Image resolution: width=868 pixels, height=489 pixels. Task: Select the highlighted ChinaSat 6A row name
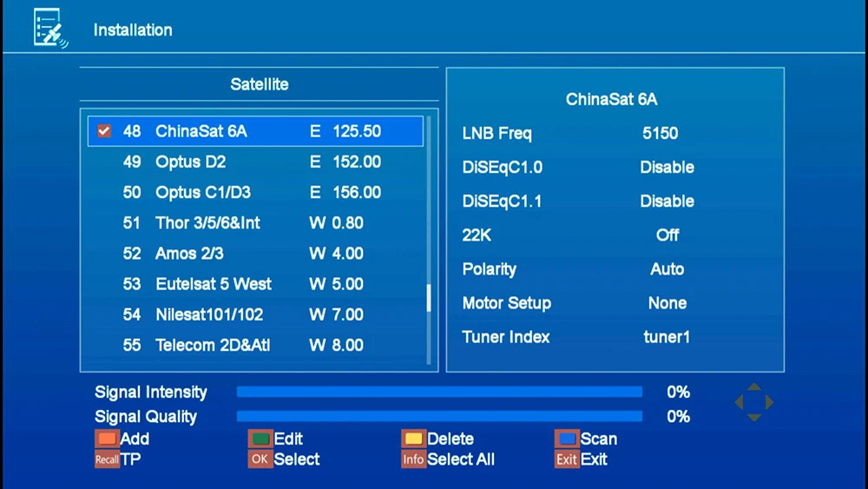point(201,131)
